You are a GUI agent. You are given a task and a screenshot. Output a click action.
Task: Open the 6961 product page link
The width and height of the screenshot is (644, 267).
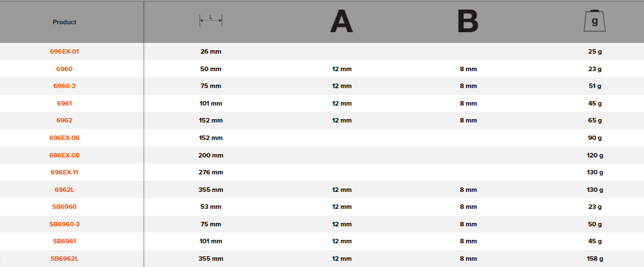(64, 103)
